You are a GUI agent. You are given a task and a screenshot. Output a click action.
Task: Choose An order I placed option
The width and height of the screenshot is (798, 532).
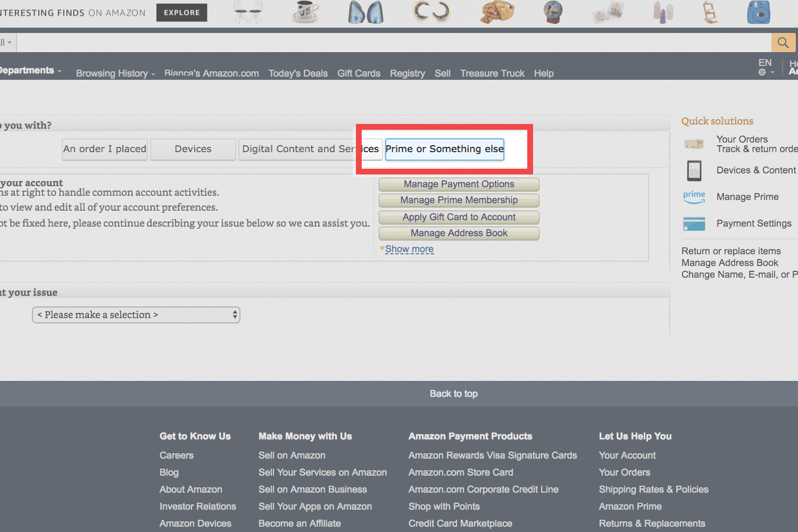pyautogui.click(x=104, y=149)
